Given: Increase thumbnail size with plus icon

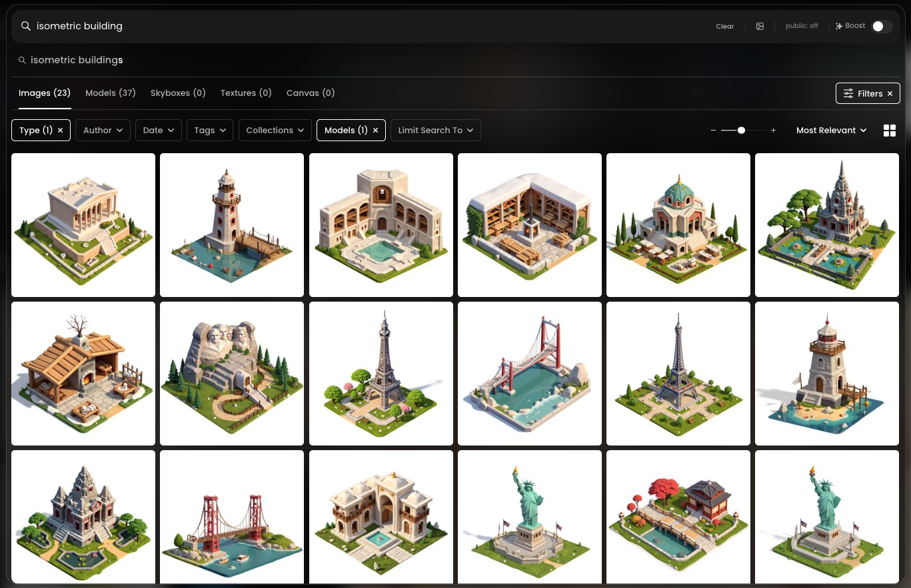Looking at the screenshot, I should click(x=773, y=131).
